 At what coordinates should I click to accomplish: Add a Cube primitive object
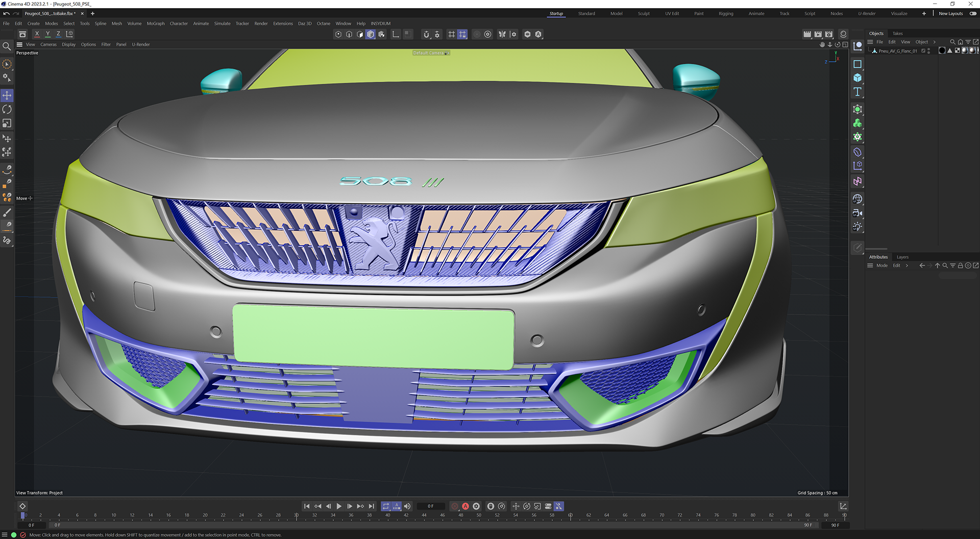tap(857, 78)
